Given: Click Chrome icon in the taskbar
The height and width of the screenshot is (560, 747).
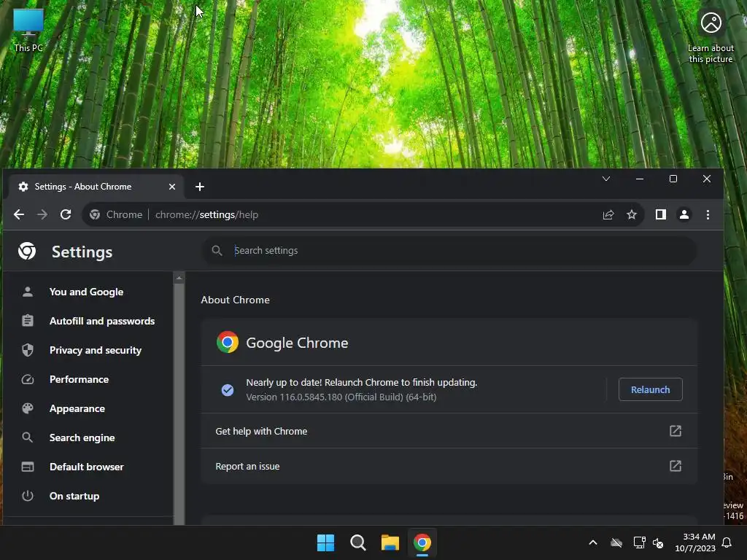Looking at the screenshot, I should (x=422, y=542).
